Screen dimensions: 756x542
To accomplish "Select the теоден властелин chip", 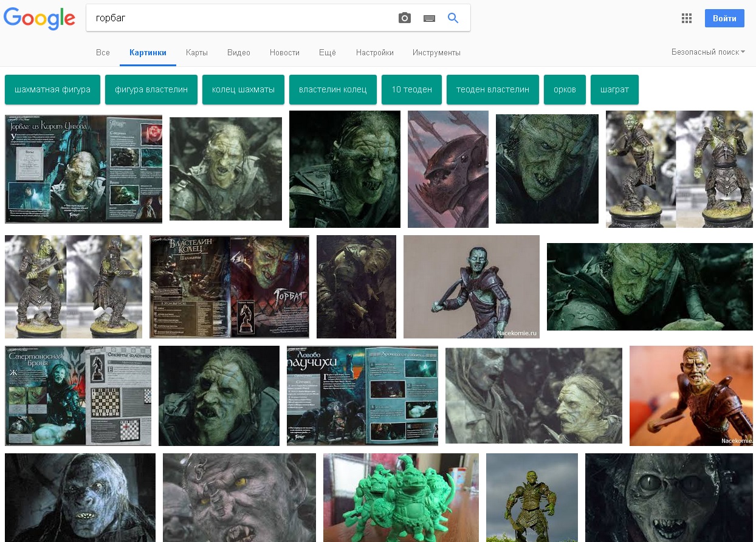I will [493, 89].
